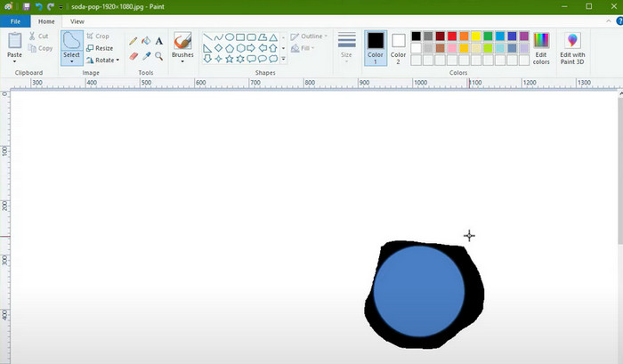Choose the Left arrow shape
The height and width of the screenshot is (364, 623).
click(263, 48)
